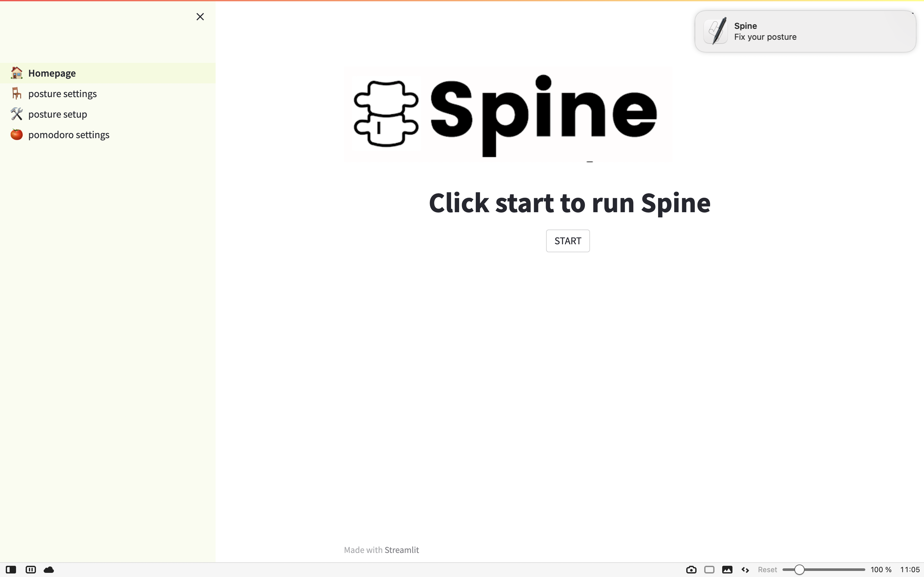Close the sidebar with the X icon

point(200,17)
